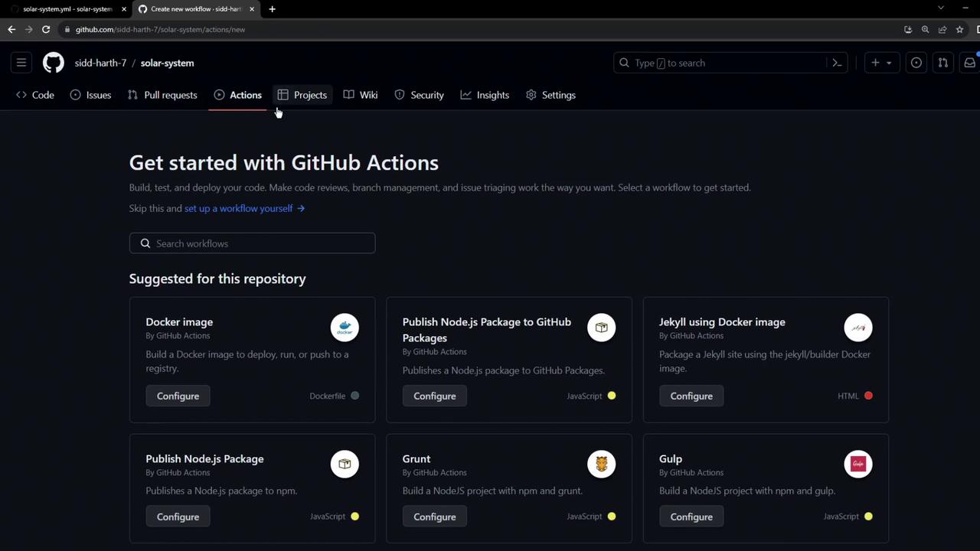This screenshot has width=980, height=551.
Task: Click the Docker whale logo icon
Action: pos(345,328)
